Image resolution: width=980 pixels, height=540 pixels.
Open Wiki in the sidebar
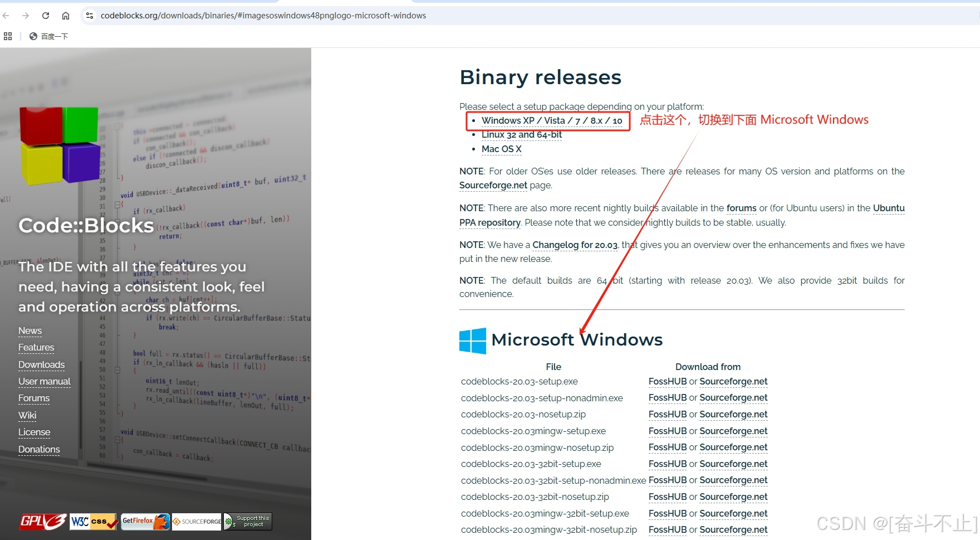pyautogui.click(x=27, y=416)
